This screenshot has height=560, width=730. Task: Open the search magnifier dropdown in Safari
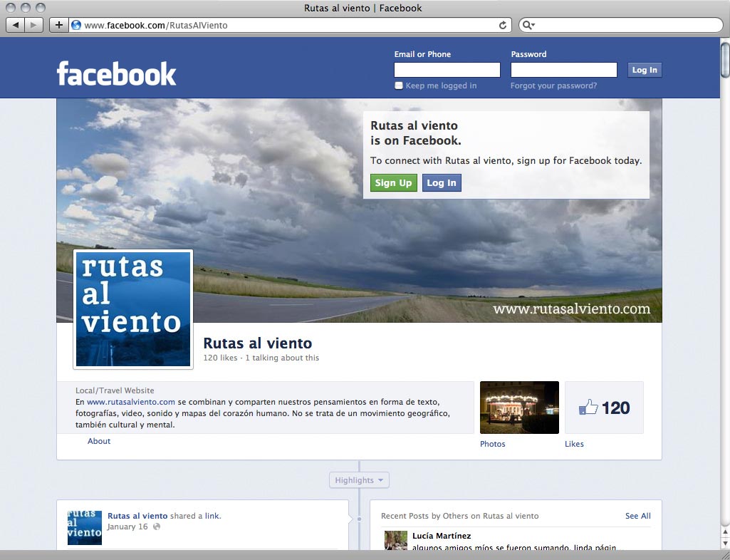(528, 25)
